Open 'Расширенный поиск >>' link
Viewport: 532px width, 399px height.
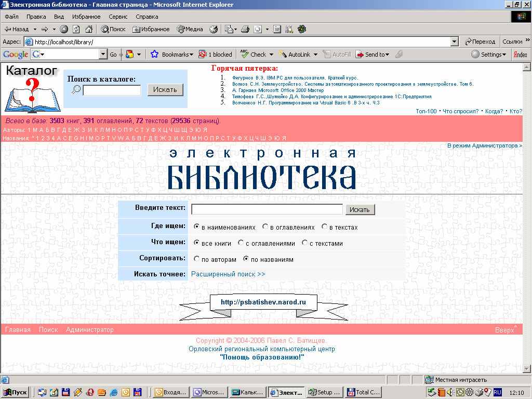point(228,274)
